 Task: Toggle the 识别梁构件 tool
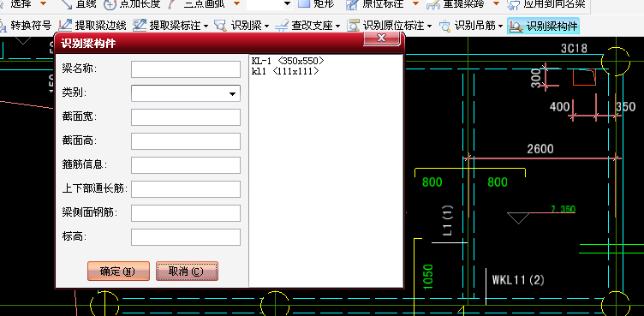click(543, 26)
